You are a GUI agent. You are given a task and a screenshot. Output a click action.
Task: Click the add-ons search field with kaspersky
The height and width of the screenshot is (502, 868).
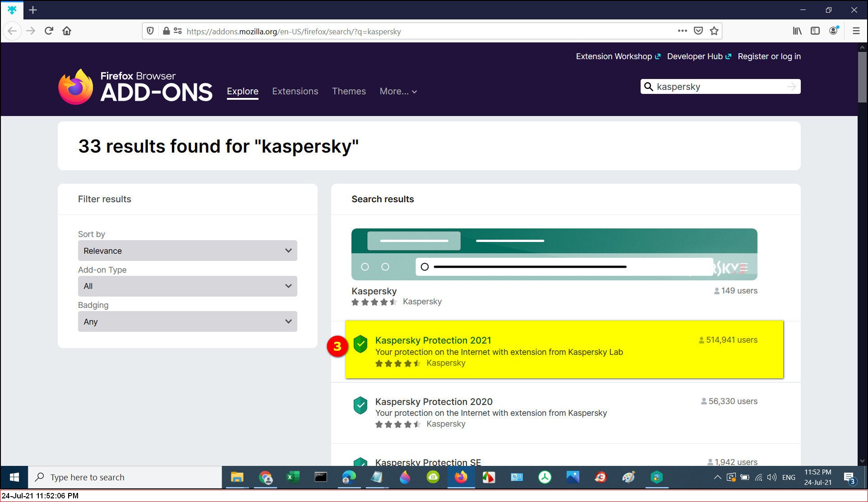pyautogui.click(x=720, y=87)
